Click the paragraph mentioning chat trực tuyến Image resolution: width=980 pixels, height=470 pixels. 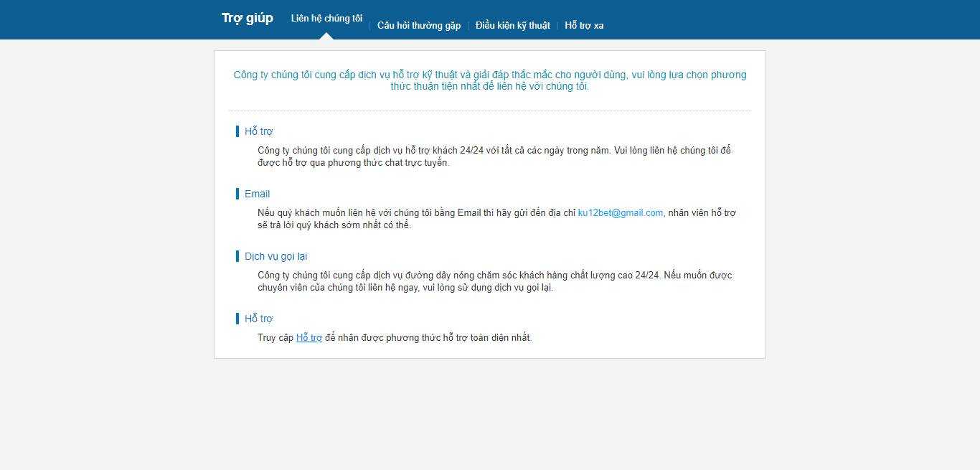(x=494, y=156)
